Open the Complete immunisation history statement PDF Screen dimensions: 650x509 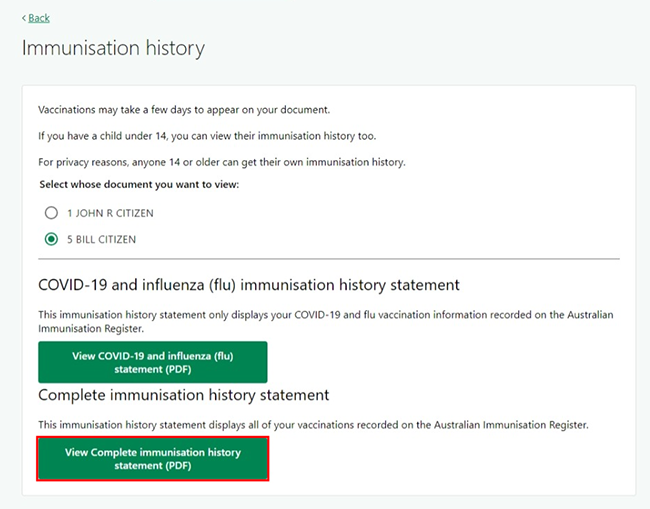[153, 458]
